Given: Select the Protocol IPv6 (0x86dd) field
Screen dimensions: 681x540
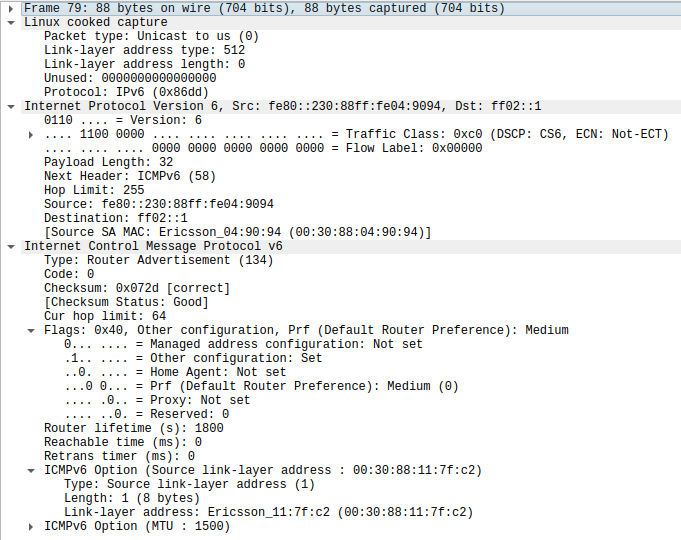Looking at the screenshot, I should [x=126, y=92].
